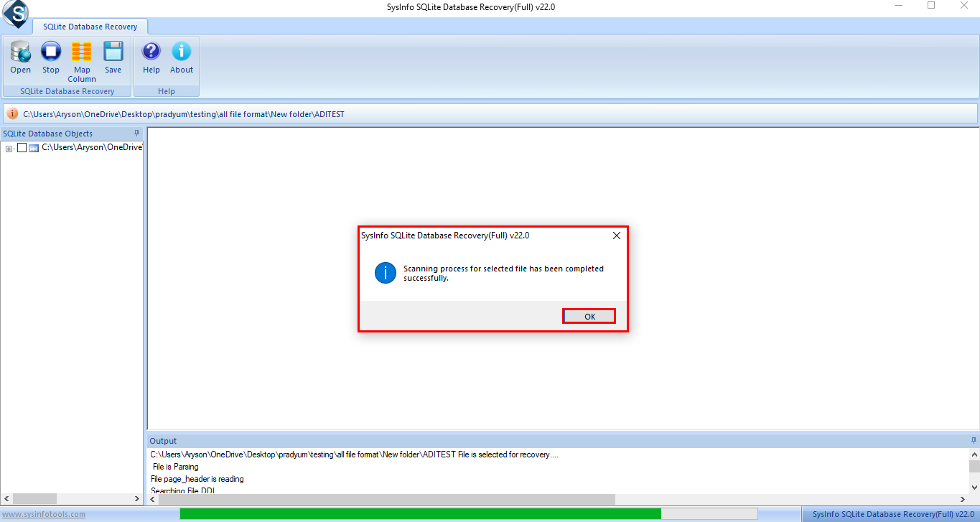Pin the SQLite Database Objects panel
Screen dimensions: 980x522
coord(136,134)
